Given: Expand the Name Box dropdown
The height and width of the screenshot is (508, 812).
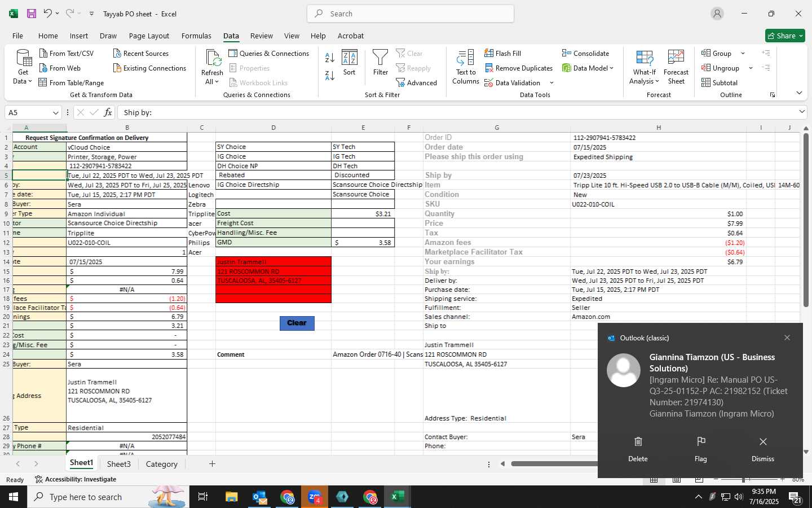Looking at the screenshot, I should pyautogui.click(x=55, y=112).
